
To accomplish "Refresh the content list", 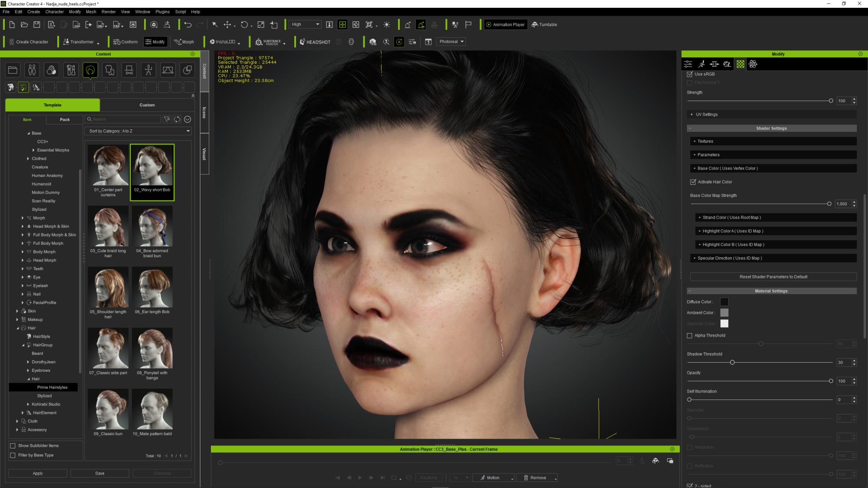I will (x=177, y=119).
